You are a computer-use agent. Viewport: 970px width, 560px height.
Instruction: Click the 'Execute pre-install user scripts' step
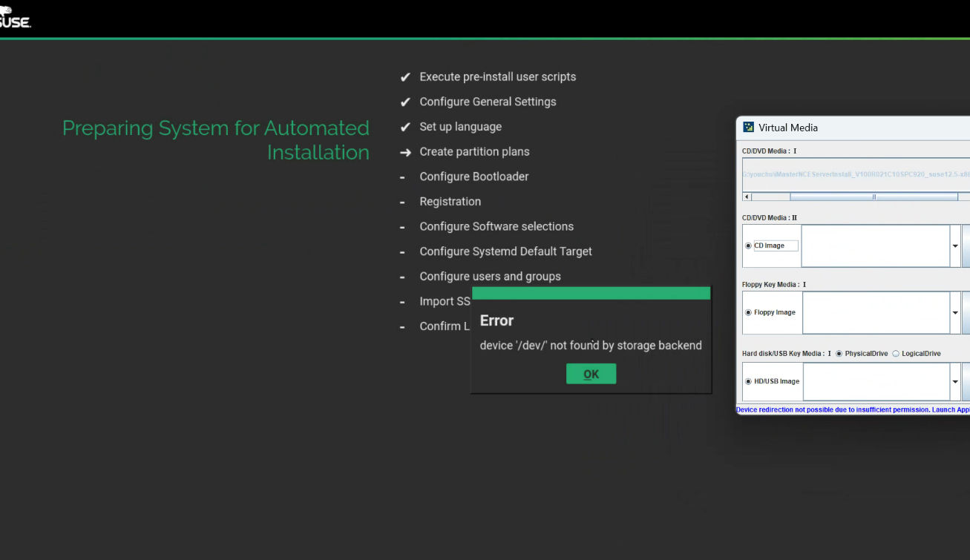(x=498, y=77)
